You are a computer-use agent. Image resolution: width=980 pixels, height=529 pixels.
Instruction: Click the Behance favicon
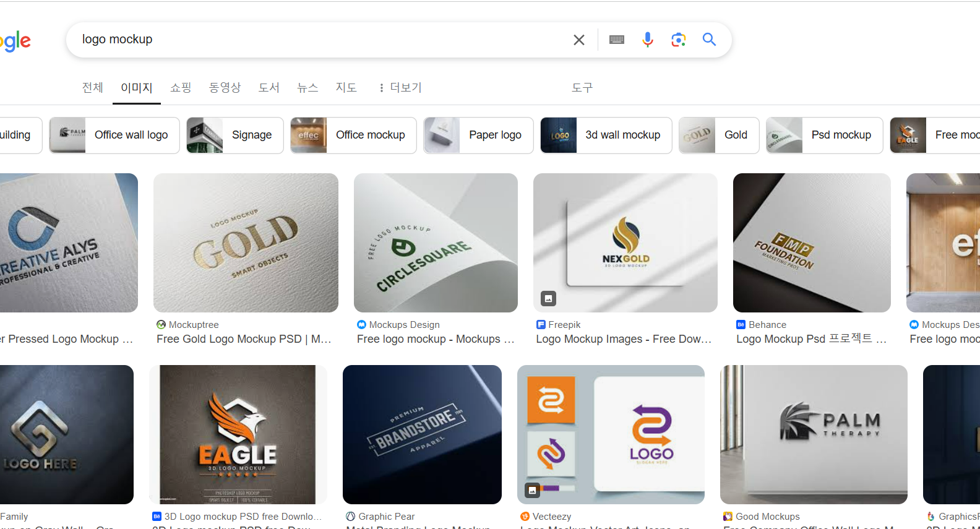741,324
